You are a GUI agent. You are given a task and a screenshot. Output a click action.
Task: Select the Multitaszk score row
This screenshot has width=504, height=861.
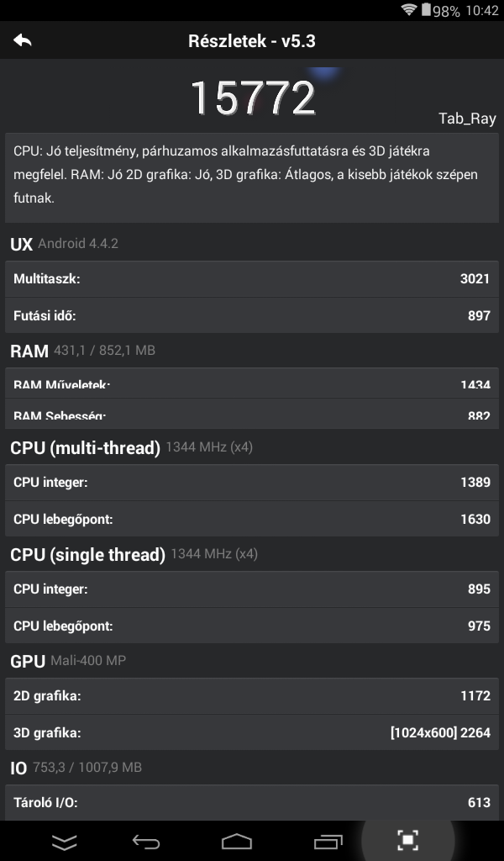click(x=252, y=278)
